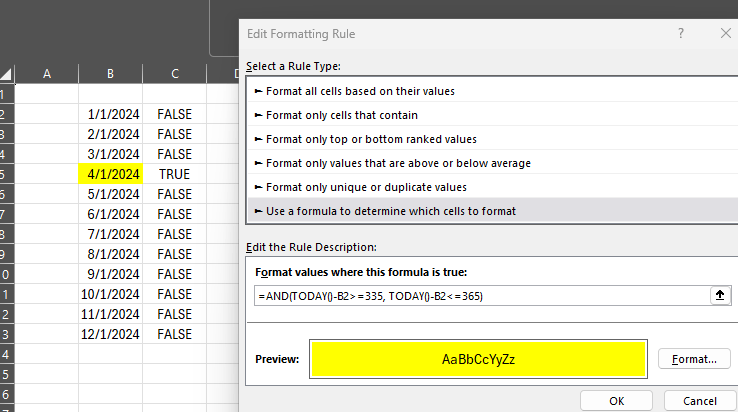Screen dimensions: 738x412
Task: Collapse the formula range selector arrow
Action: tap(720, 296)
